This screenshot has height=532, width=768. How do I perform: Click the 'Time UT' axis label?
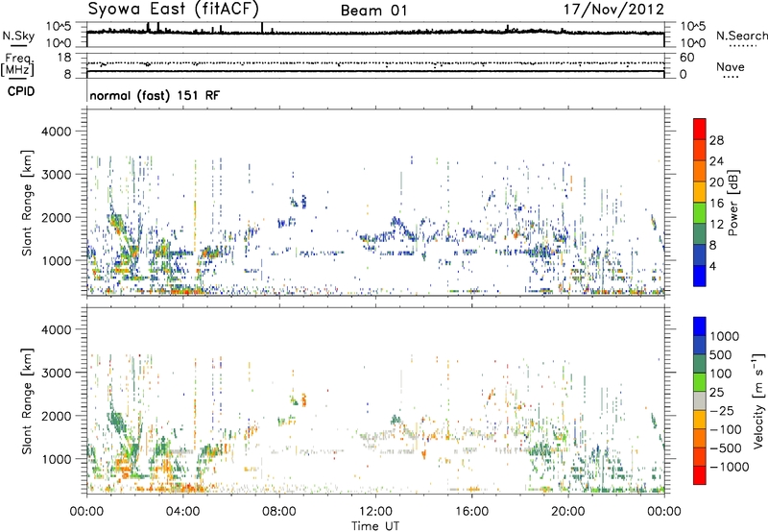[x=375, y=526]
